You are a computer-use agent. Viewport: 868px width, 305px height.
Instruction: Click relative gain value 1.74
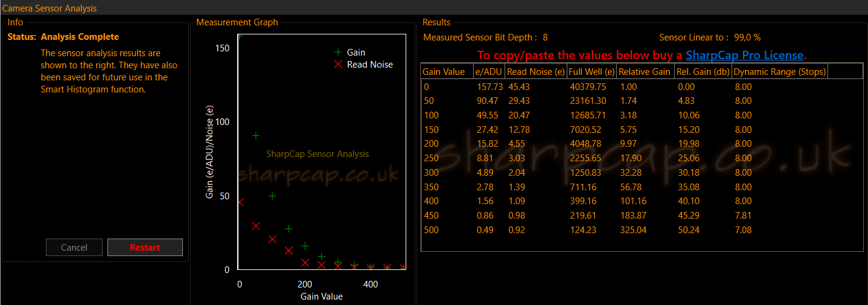[628, 101]
